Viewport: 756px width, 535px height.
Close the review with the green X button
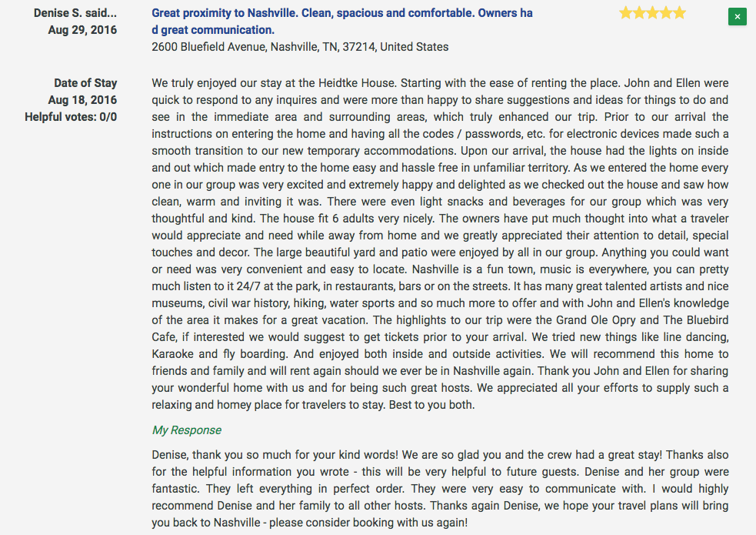(x=738, y=16)
